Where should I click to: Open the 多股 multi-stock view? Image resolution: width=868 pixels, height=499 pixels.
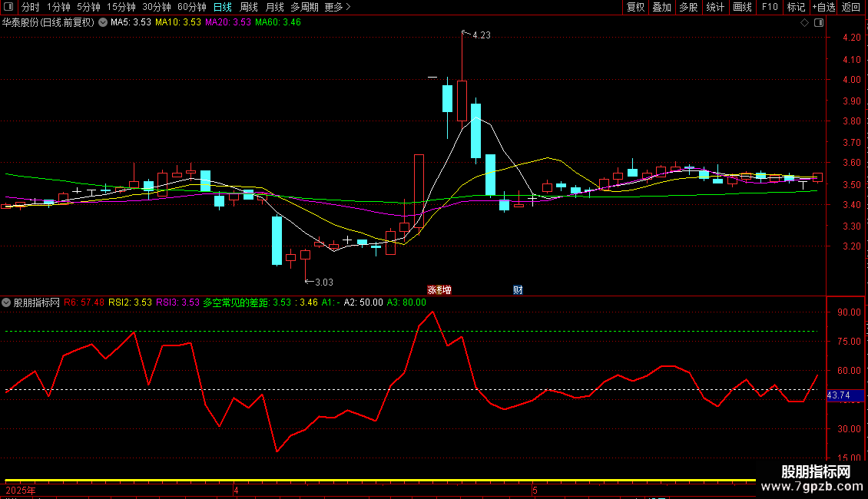(x=688, y=7)
